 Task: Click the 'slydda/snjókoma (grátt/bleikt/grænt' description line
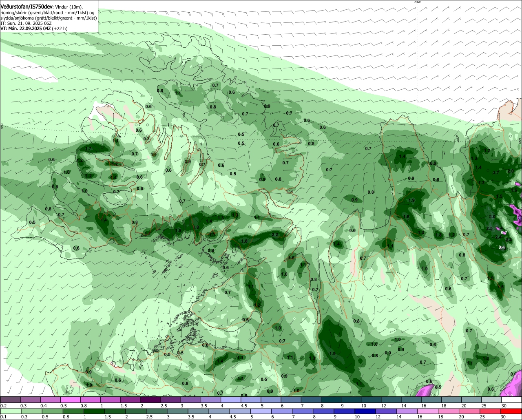point(49,18)
